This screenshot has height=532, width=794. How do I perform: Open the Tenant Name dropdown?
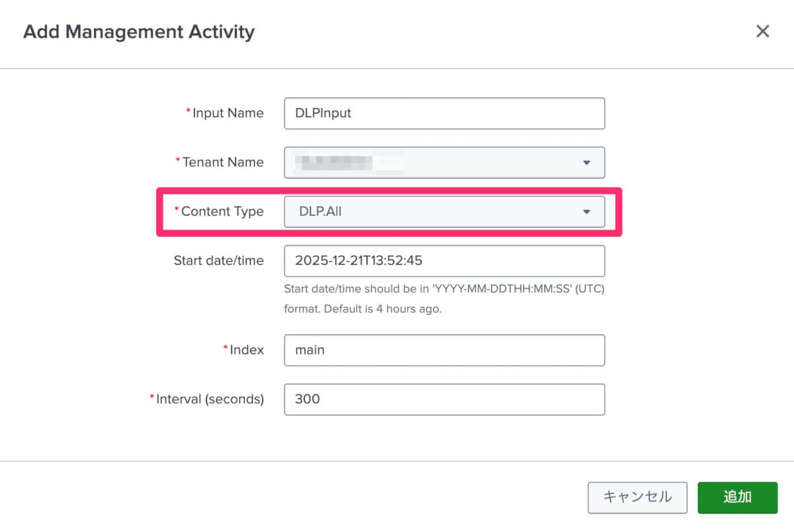[444, 163]
